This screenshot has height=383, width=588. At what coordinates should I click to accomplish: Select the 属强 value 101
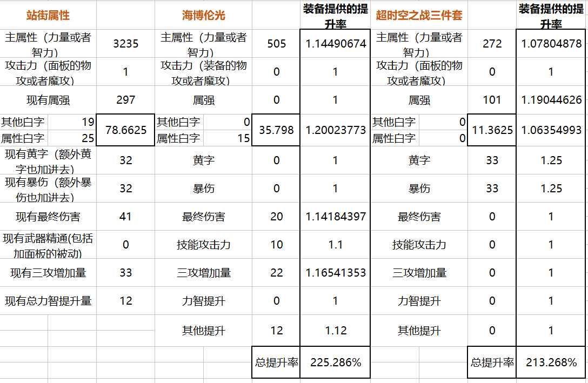[x=492, y=100]
